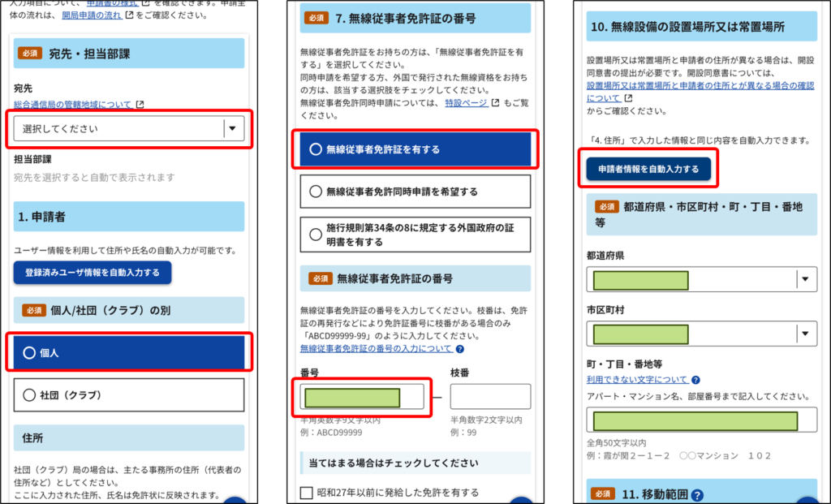Open the 宛先 選択してください dropdown
Image resolution: width=831 pixels, height=504 pixels.
tap(129, 128)
